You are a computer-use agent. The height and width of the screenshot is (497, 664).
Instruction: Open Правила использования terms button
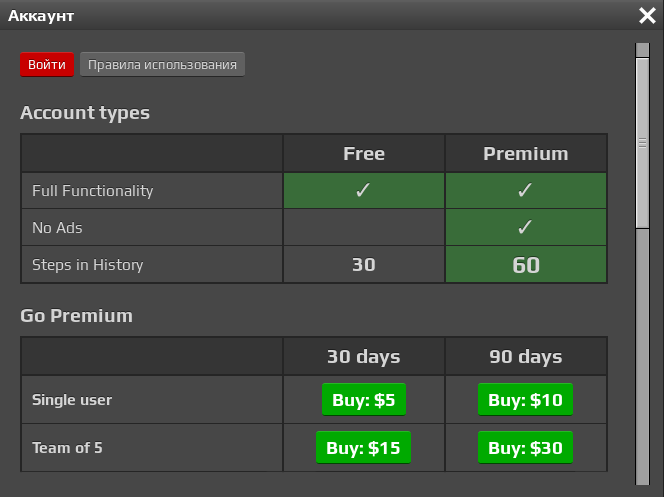162,65
